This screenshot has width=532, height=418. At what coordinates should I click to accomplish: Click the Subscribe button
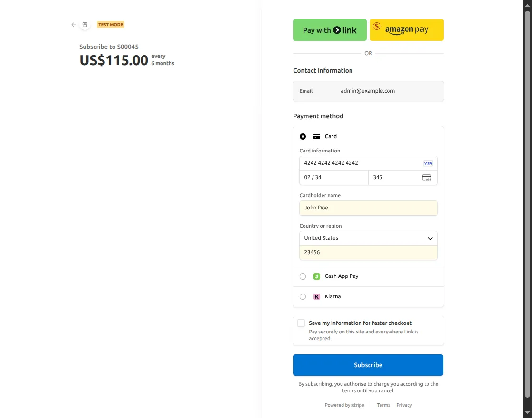click(368, 365)
